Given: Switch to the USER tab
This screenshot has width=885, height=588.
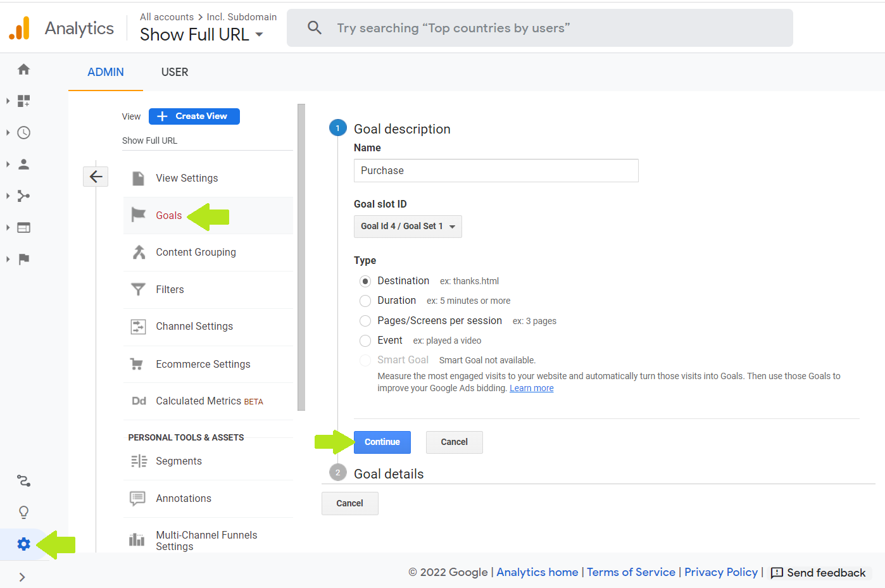Looking at the screenshot, I should click(175, 72).
